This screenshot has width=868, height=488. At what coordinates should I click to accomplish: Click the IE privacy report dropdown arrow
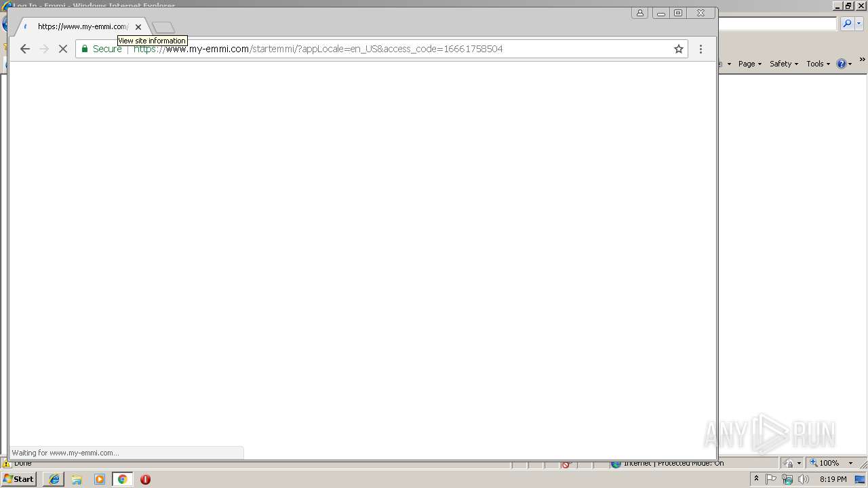point(799,464)
